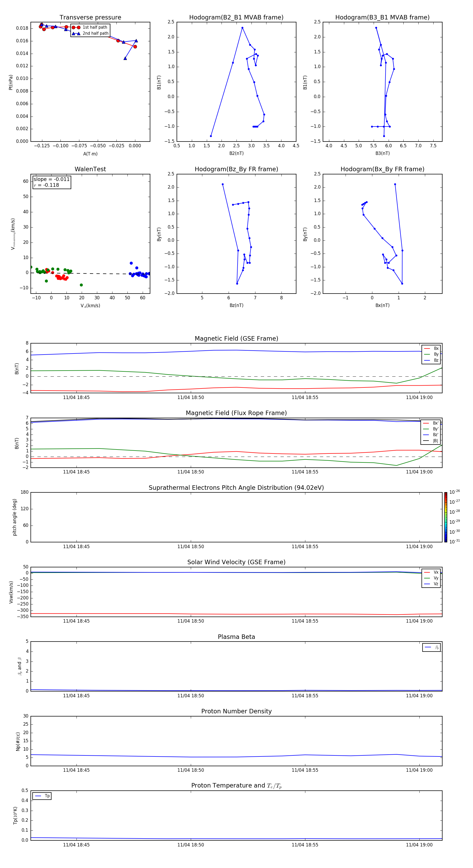Viewport: 473px width, 868px height.
Task: Click the 'Magnetic Field (Flux Rope Frame)' title
Action: [x=236, y=413]
